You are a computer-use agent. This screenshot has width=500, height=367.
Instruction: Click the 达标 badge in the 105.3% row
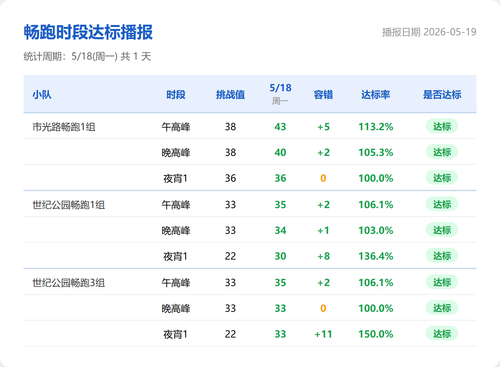pyautogui.click(x=442, y=152)
